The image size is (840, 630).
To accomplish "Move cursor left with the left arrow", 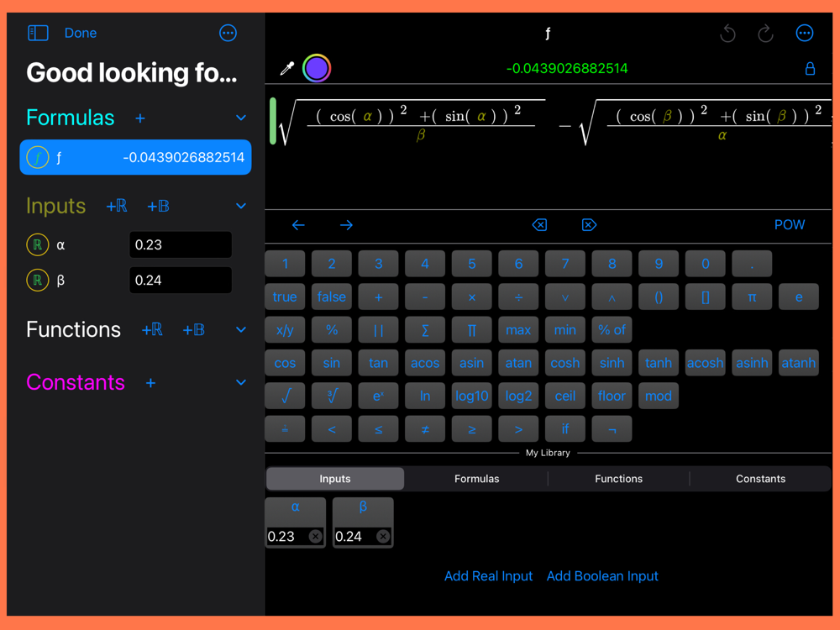I will 298,225.
